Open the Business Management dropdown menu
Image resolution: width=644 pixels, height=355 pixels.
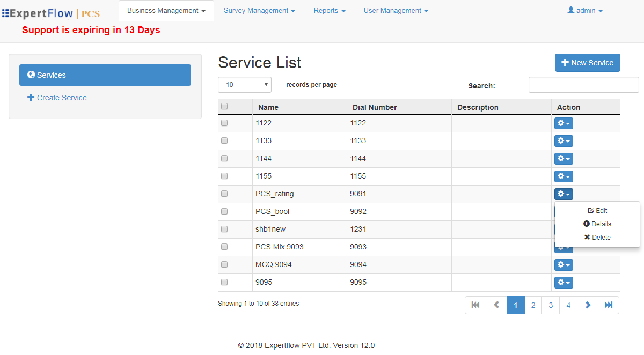click(x=166, y=10)
